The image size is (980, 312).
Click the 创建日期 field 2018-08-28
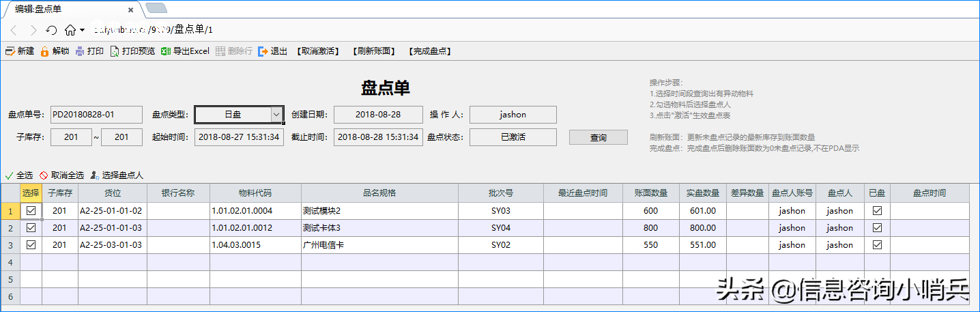[x=378, y=115]
